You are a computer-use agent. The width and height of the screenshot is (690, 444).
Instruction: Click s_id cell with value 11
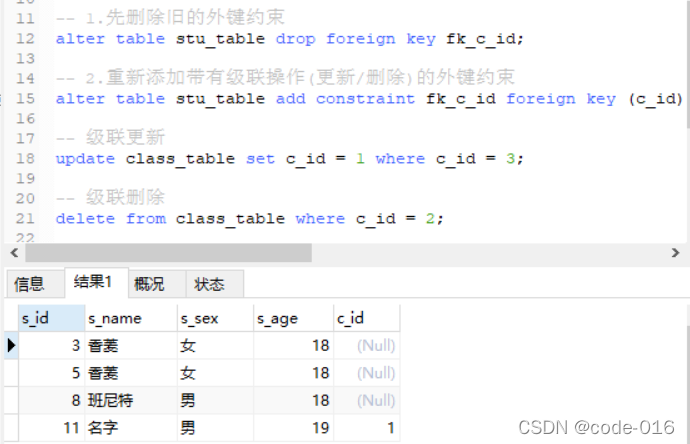pos(51,428)
